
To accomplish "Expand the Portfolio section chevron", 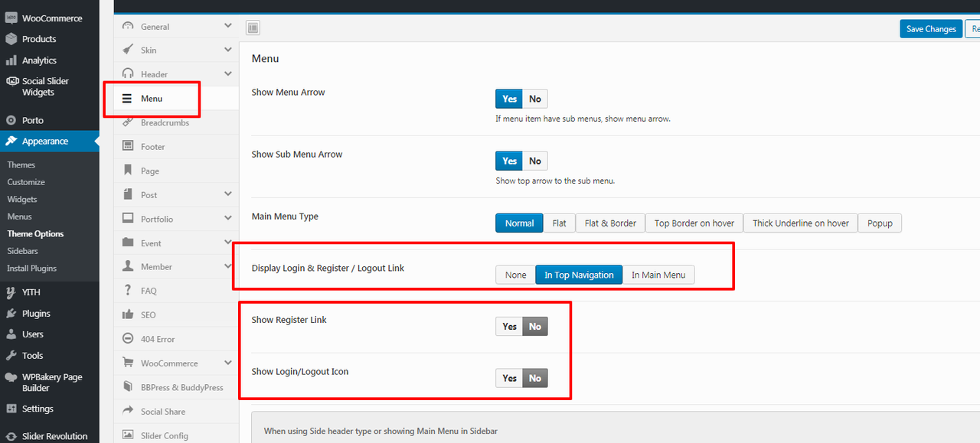I will 228,219.
